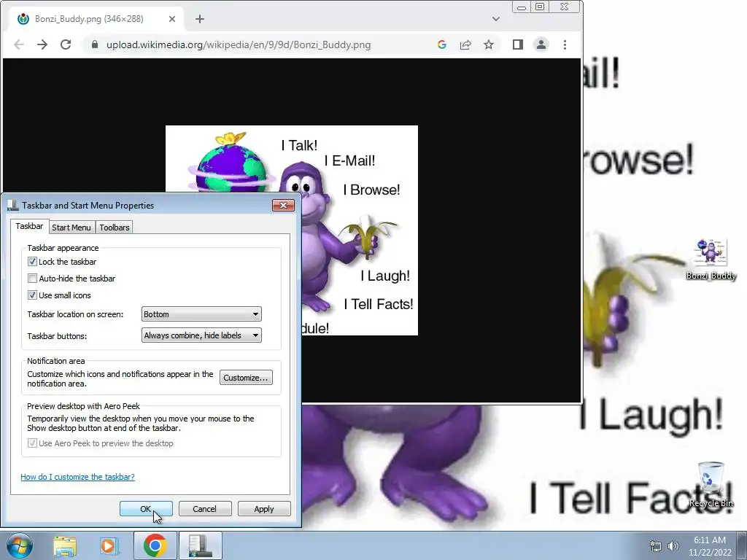
Task: Switch to the Taskbar tab
Action: point(29,226)
